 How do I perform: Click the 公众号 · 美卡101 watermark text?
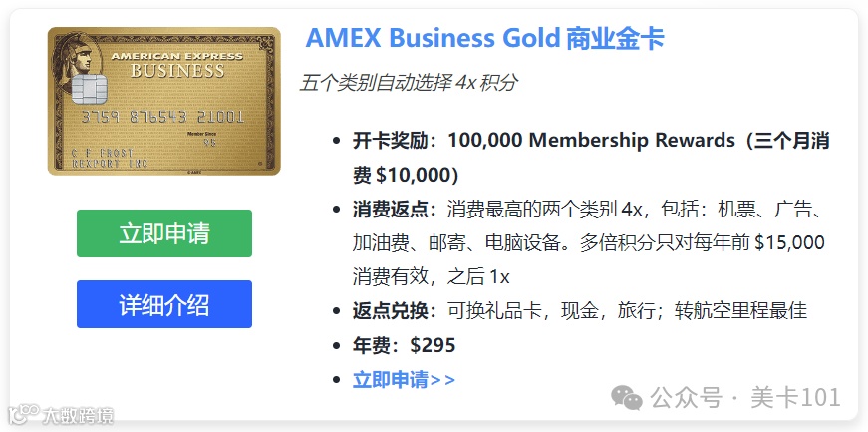click(745, 398)
